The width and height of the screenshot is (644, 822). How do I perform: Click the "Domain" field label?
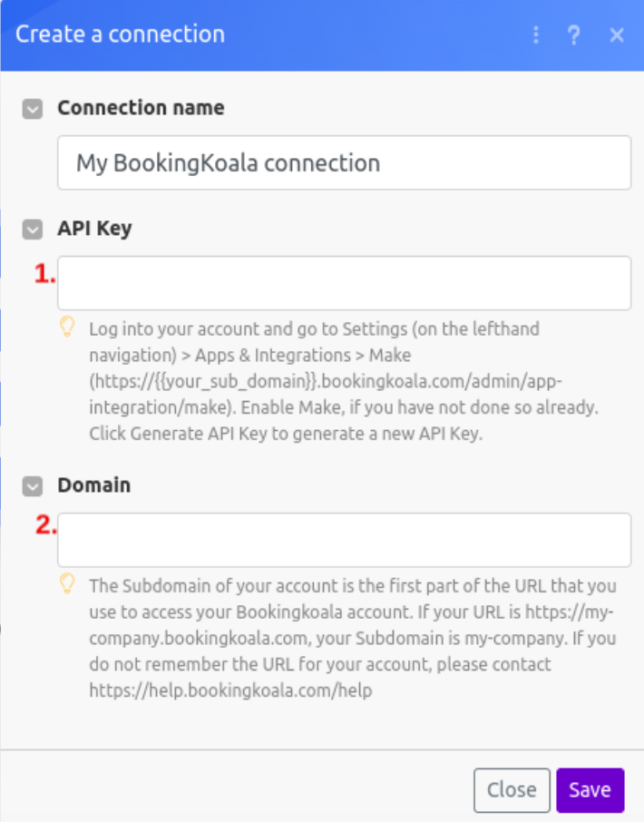93,485
